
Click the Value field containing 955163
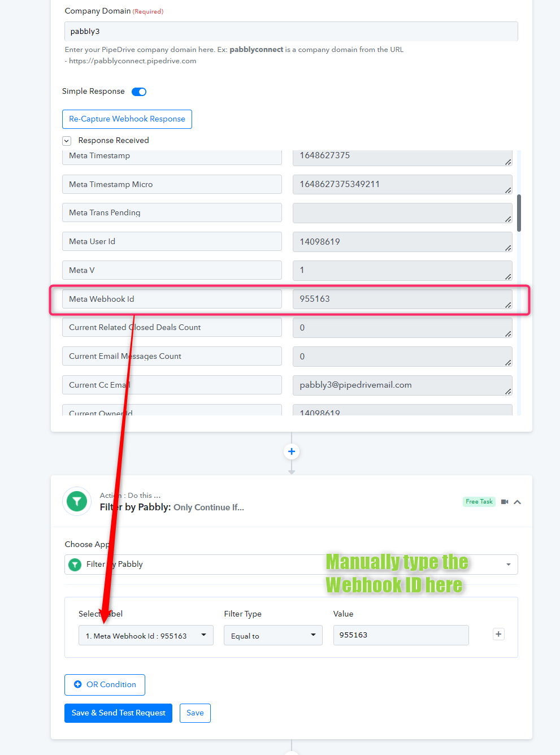[401, 635]
